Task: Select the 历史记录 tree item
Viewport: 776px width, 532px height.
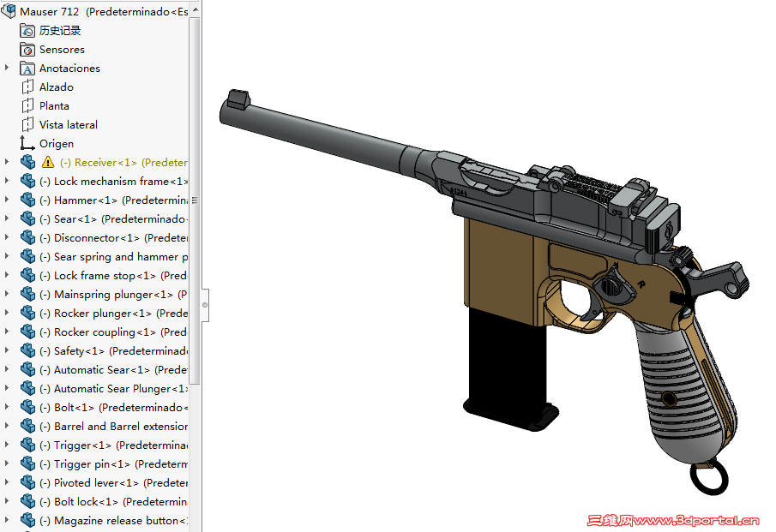Action: coord(60,31)
